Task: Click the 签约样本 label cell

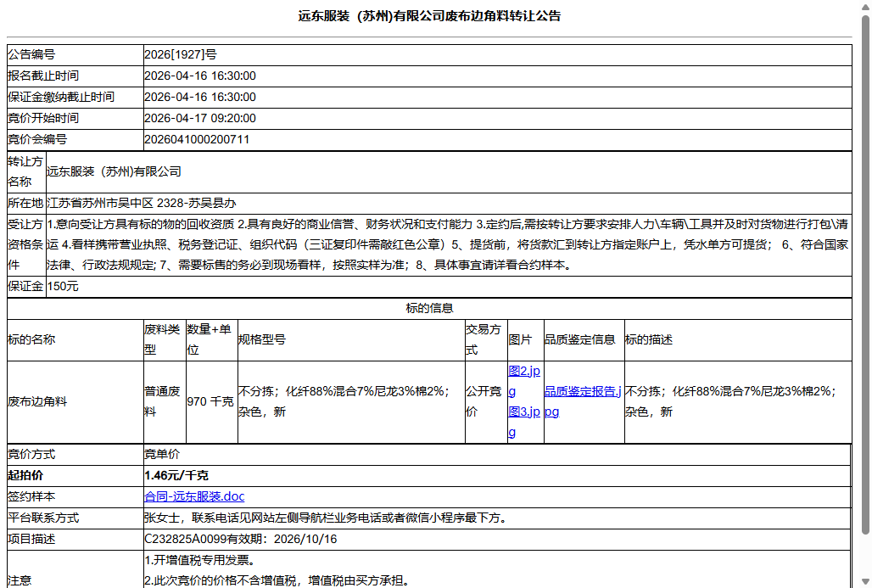Action: click(75, 496)
